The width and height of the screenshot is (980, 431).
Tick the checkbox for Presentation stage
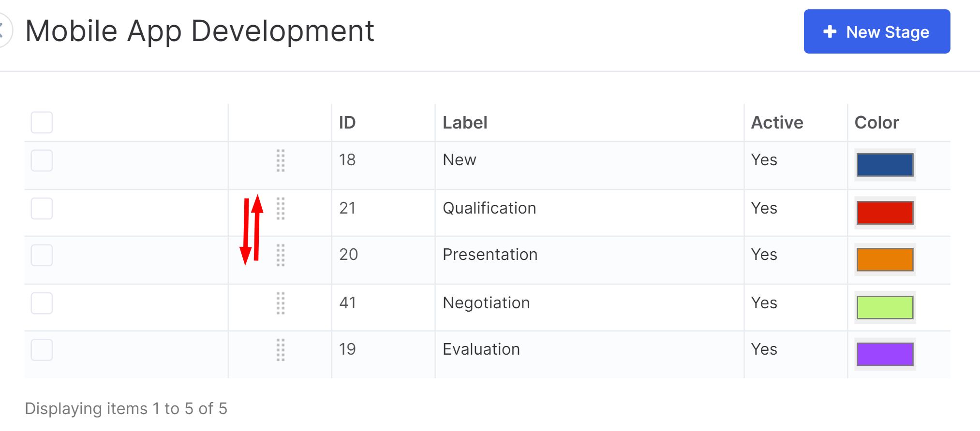click(42, 255)
